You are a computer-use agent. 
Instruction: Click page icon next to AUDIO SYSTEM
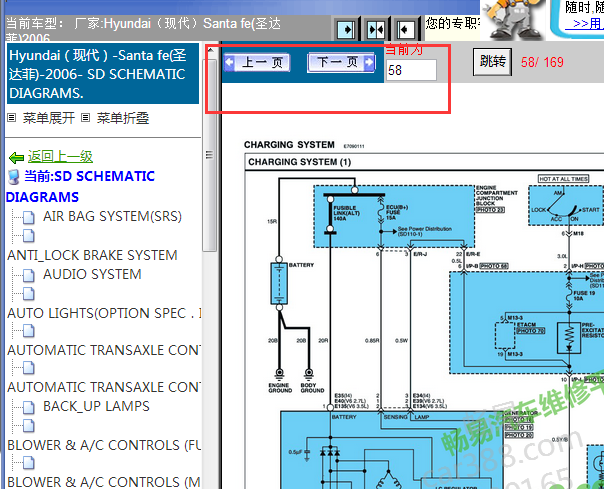[x=29, y=275]
